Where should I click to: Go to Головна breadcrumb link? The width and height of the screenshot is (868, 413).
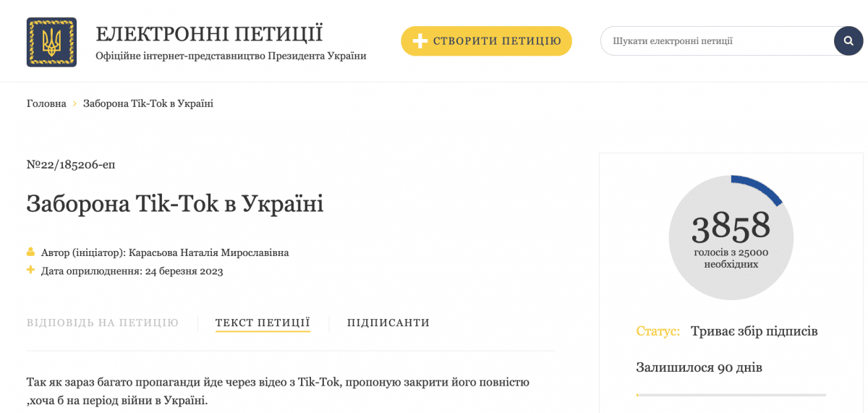pyautogui.click(x=46, y=103)
